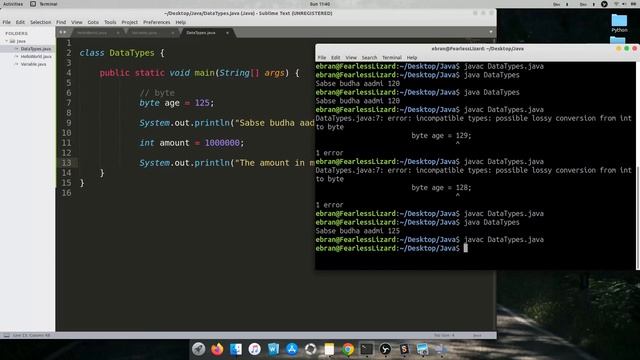Open the Preferences menu in Sublime Text

pyautogui.click(x=156, y=22)
